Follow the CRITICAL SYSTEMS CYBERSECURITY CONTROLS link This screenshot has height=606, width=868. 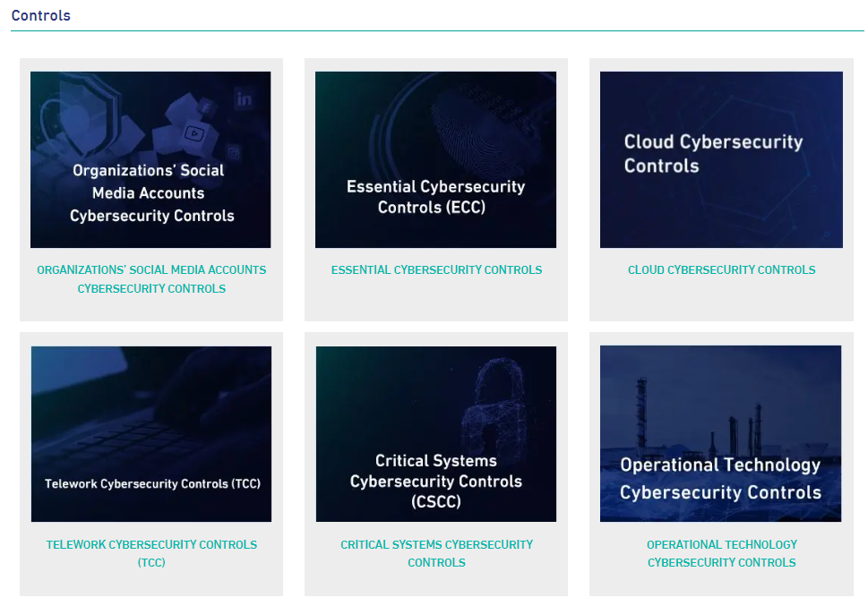tap(436, 553)
